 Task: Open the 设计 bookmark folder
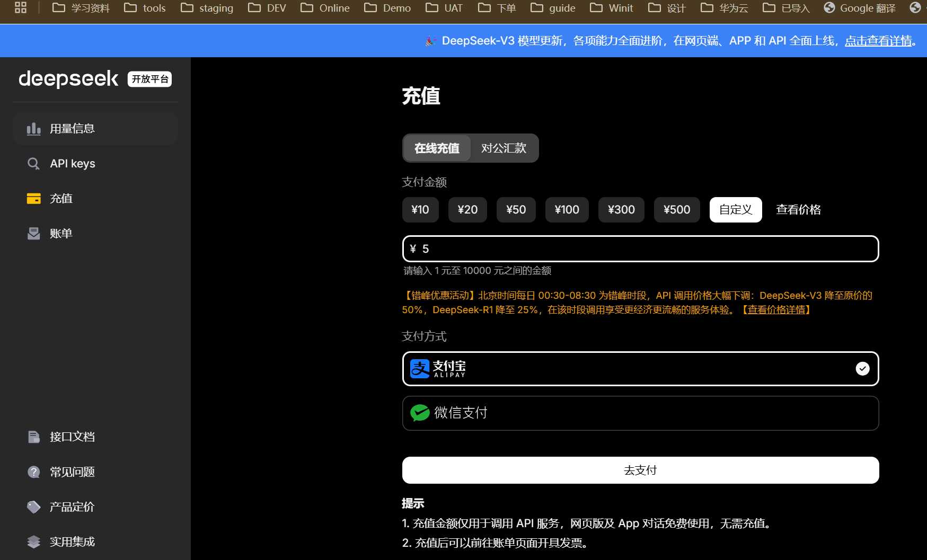pyautogui.click(x=667, y=8)
